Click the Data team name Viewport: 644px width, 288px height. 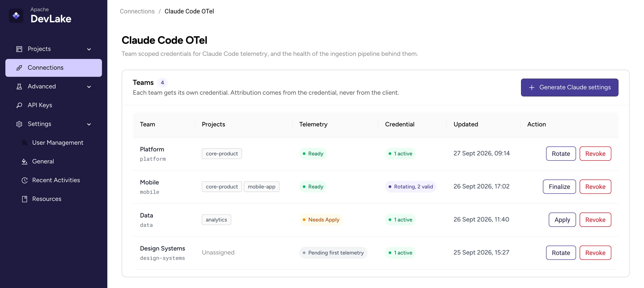tap(147, 215)
